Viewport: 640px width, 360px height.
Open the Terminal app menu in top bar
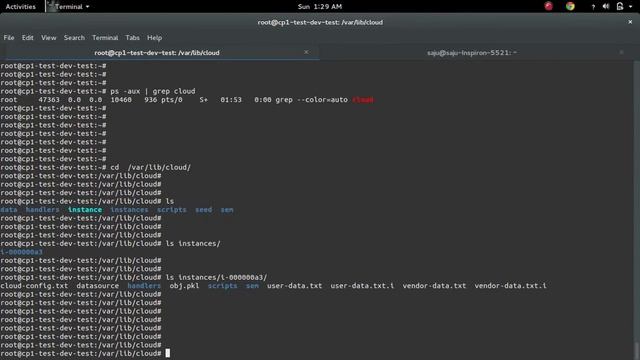pos(68,7)
